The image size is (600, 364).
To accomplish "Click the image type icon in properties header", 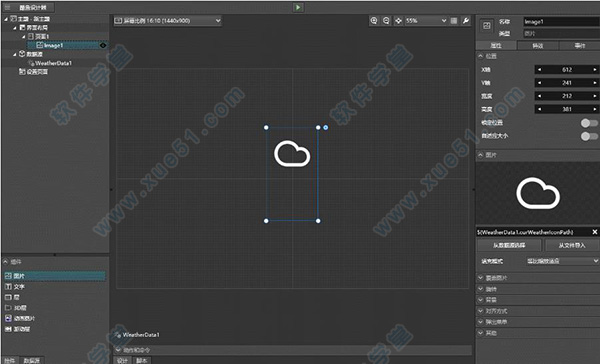I will (x=487, y=26).
